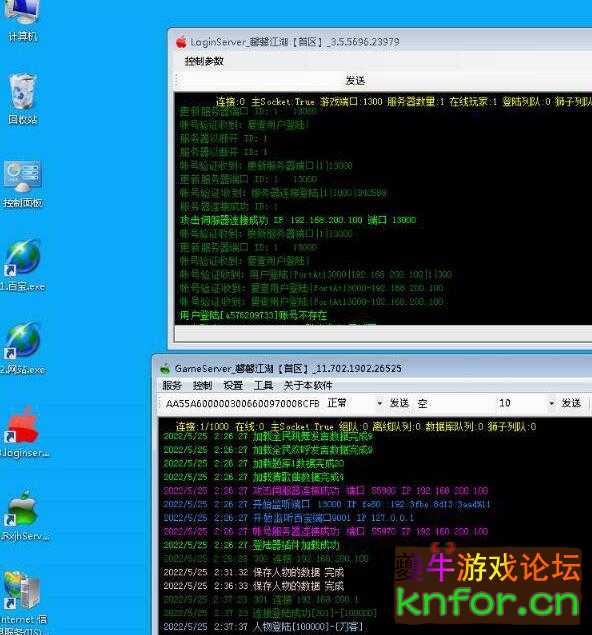592x635 pixels.
Task: Select the 1.百宝.exe shortcut icon
Action: point(23,265)
